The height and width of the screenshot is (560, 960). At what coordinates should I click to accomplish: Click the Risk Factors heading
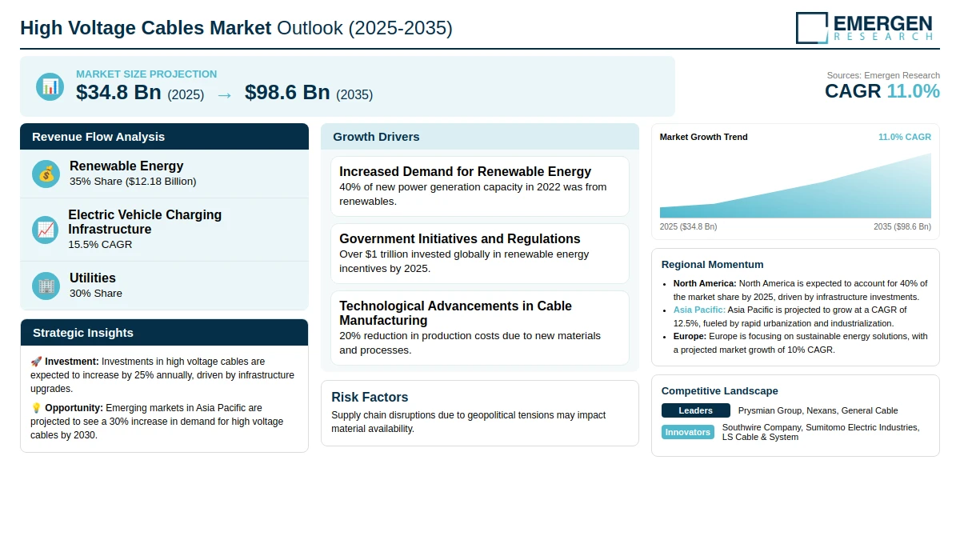point(370,397)
